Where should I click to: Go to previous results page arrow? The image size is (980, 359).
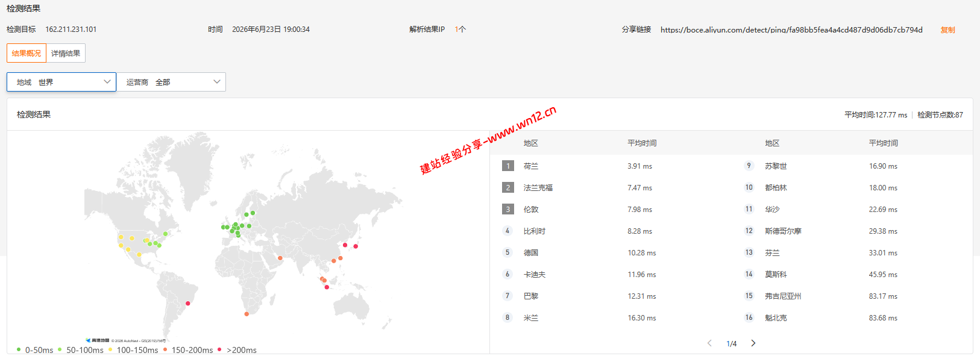click(x=709, y=343)
